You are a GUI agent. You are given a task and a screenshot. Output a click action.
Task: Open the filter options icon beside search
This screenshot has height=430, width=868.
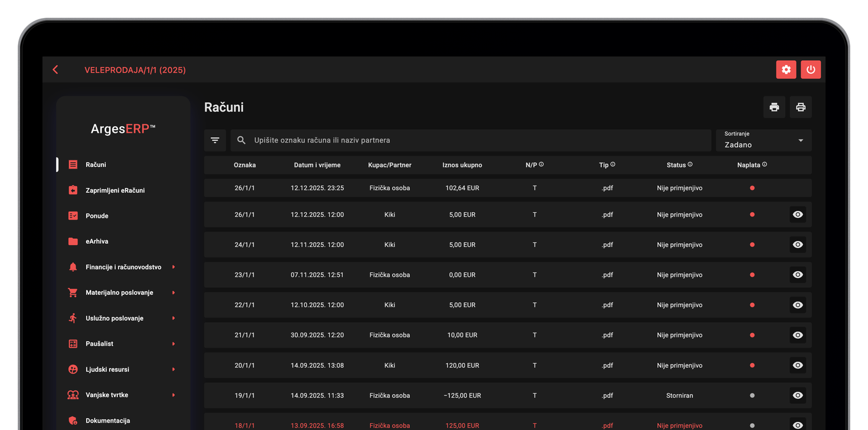pos(215,140)
